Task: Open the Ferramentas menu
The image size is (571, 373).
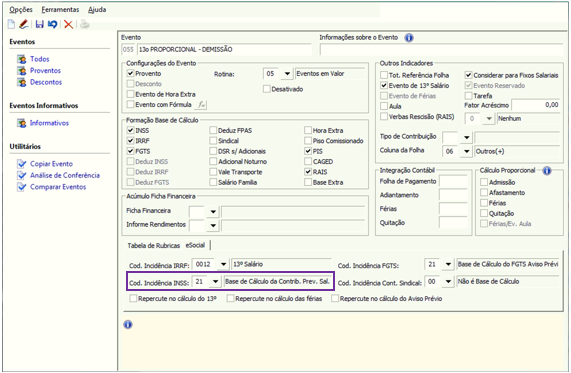Action: tap(60, 10)
